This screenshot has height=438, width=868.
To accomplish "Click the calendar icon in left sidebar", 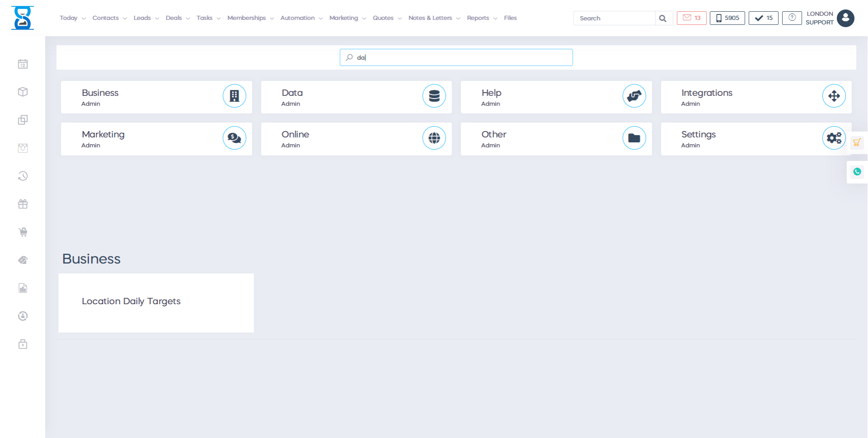I will point(23,64).
